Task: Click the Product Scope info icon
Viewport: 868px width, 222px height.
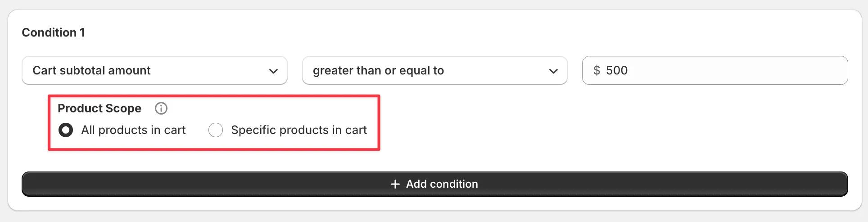Action: pyautogui.click(x=161, y=108)
